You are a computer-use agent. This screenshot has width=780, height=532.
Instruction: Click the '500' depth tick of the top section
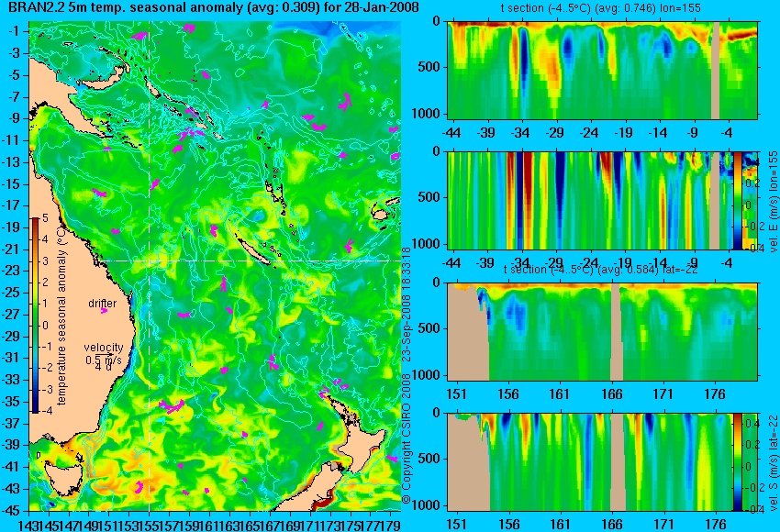(x=429, y=67)
